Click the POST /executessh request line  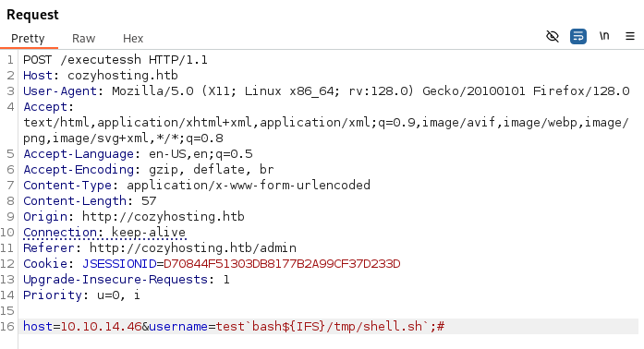coord(115,60)
